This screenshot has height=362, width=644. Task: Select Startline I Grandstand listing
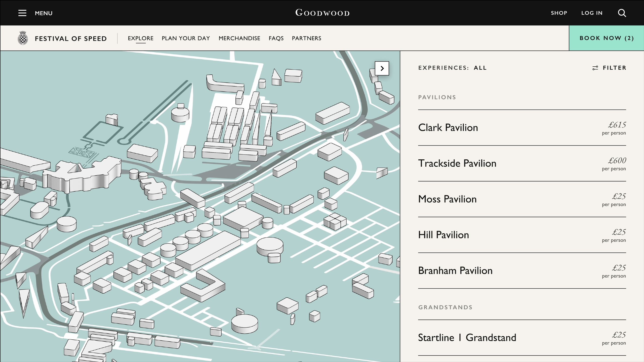point(467,338)
